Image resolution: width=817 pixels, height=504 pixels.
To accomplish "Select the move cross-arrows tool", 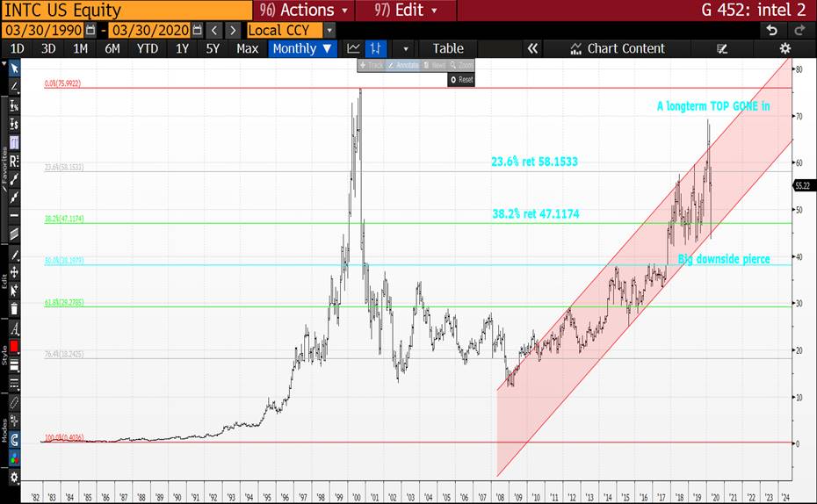I will click(x=14, y=272).
